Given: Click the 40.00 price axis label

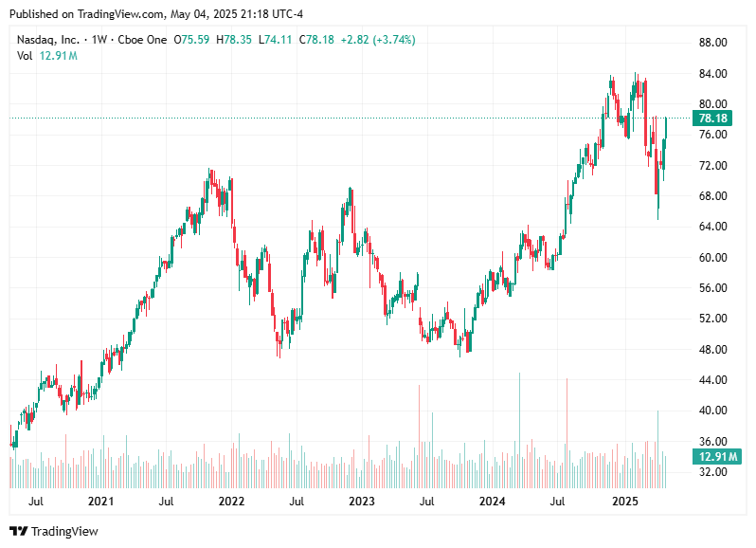Looking at the screenshot, I should point(712,411).
